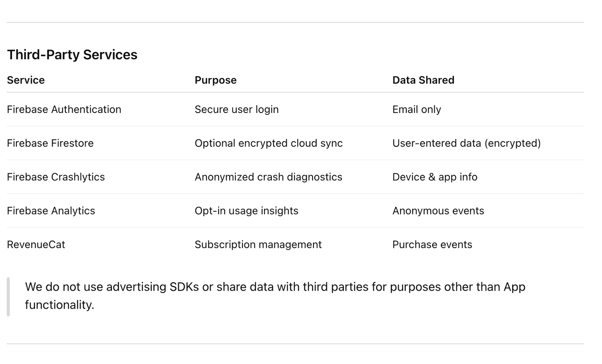Click the Device & app info cell
This screenshot has width=602, height=364.
pos(435,177)
